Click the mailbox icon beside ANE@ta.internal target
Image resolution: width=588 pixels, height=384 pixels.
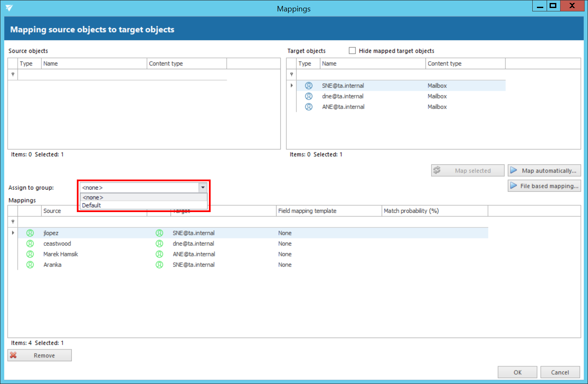click(309, 107)
